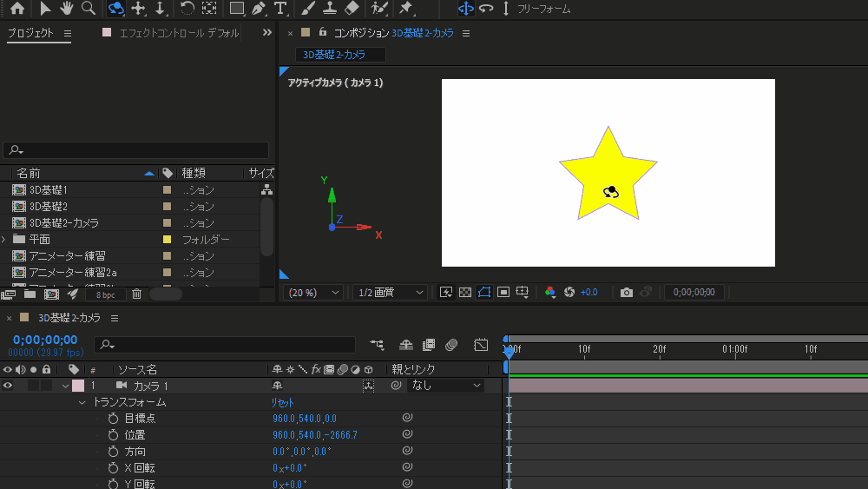Image resolution: width=868 pixels, height=489 pixels.
Task: Open the 1/2 画質 resolution dropdown
Action: [390, 293]
